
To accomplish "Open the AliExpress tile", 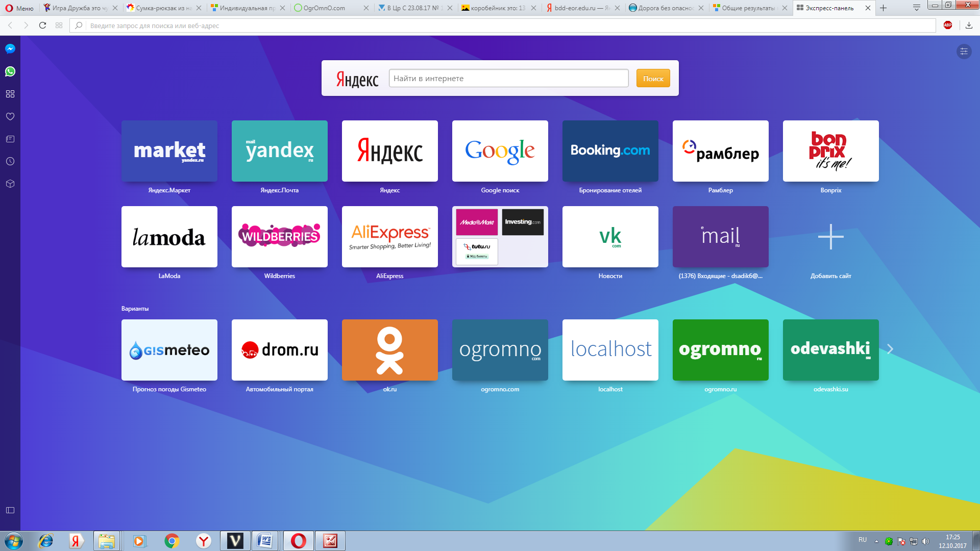I will pos(390,237).
